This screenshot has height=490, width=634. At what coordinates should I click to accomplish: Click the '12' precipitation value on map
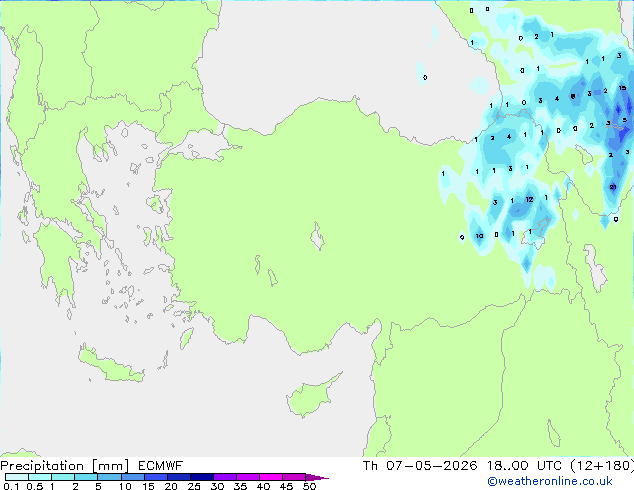pos(529,199)
